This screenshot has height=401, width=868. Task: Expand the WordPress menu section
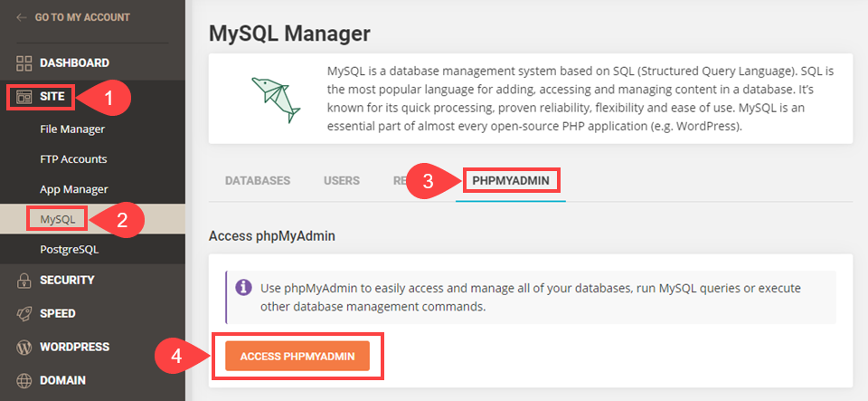point(75,348)
